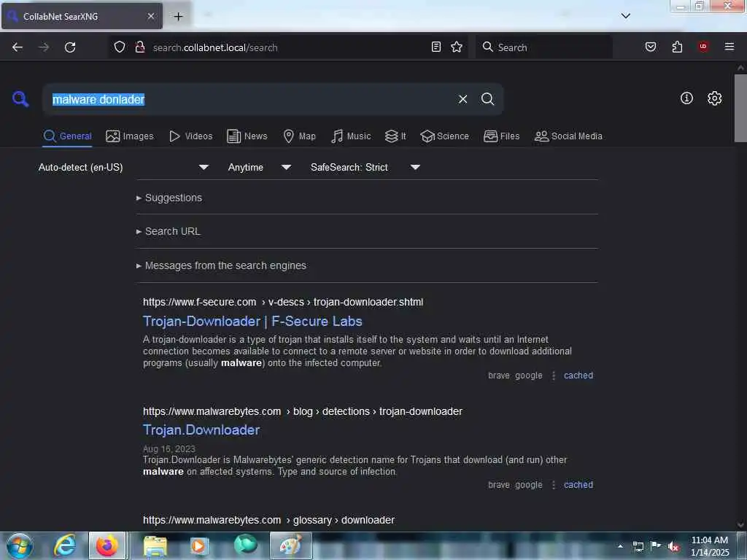Image resolution: width=747 pixels, height=560 pixels.
Task: Open Windows Start button
Action: 20,545
